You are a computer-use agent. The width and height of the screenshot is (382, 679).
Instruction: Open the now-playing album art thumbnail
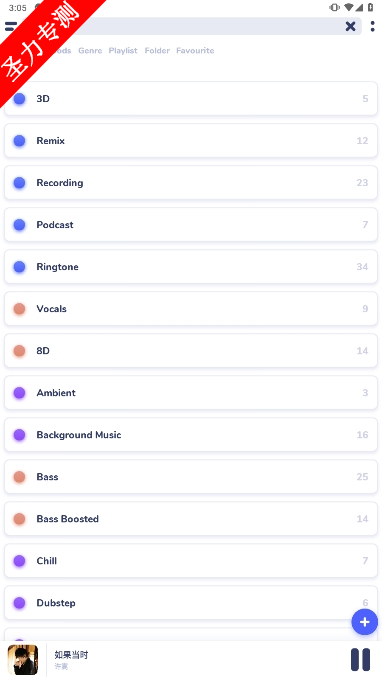23,660
